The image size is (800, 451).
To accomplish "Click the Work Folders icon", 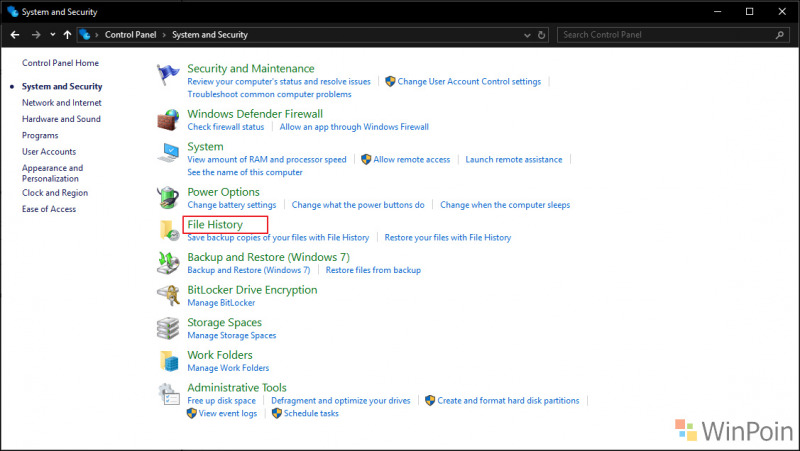I will point(169,361).
